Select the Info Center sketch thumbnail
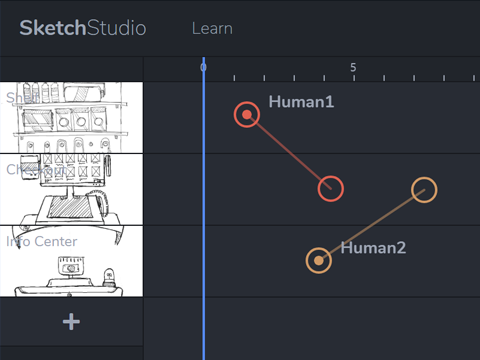Image resolution: width=480 pixels, height=360 pixels. coord(71,261)
